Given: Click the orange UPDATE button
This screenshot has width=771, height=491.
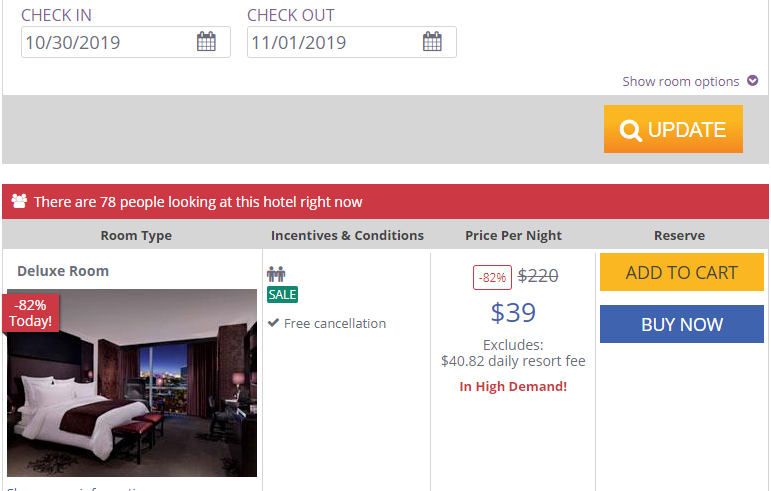Looking at the screenshot, I should pyautogui.click(x=673, y=129).
